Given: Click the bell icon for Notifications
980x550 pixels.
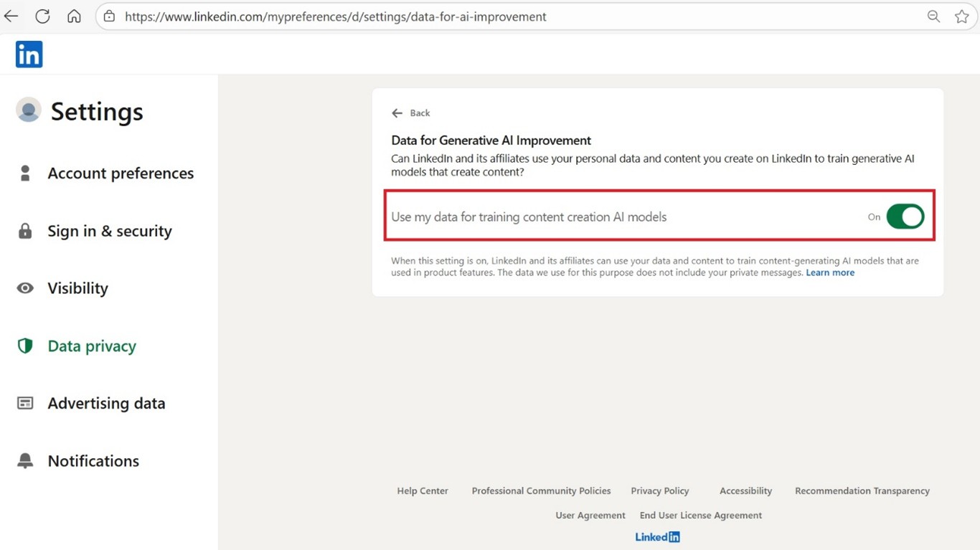Looking at the screenshot, I should click(x=25, y=461).
